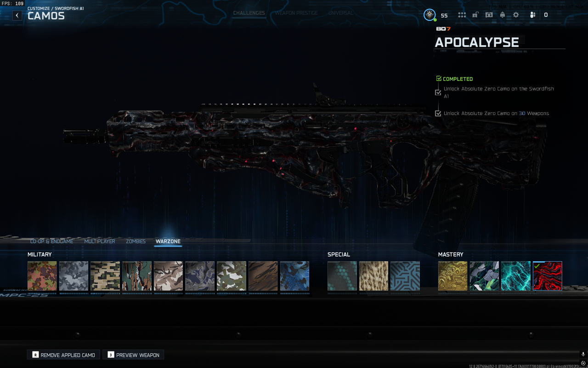Open the settings gear icon
This screenshot has width=588, height=368.
pos(516,15)
